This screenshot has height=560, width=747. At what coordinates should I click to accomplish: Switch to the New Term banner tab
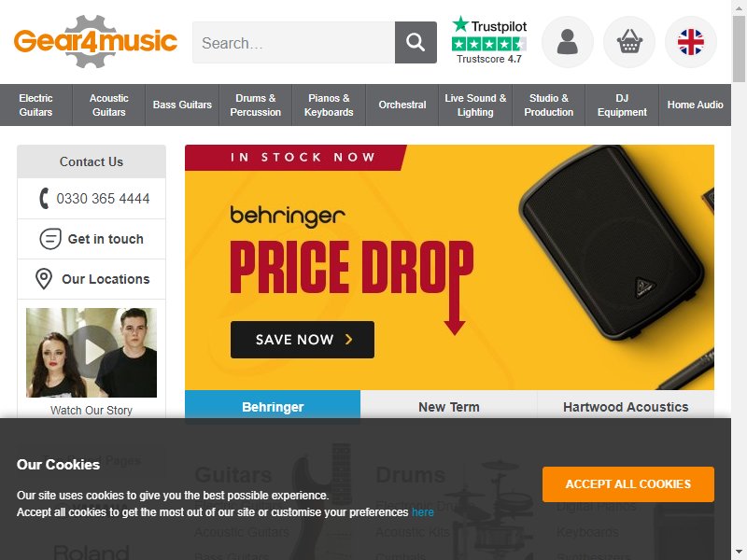coord(449,407)
